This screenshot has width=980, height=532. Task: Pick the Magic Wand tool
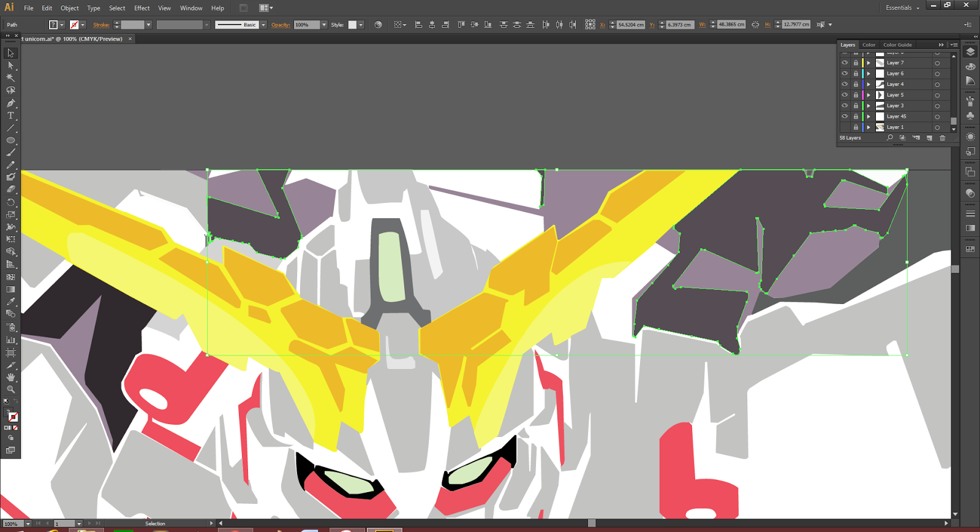click(10, 78)
